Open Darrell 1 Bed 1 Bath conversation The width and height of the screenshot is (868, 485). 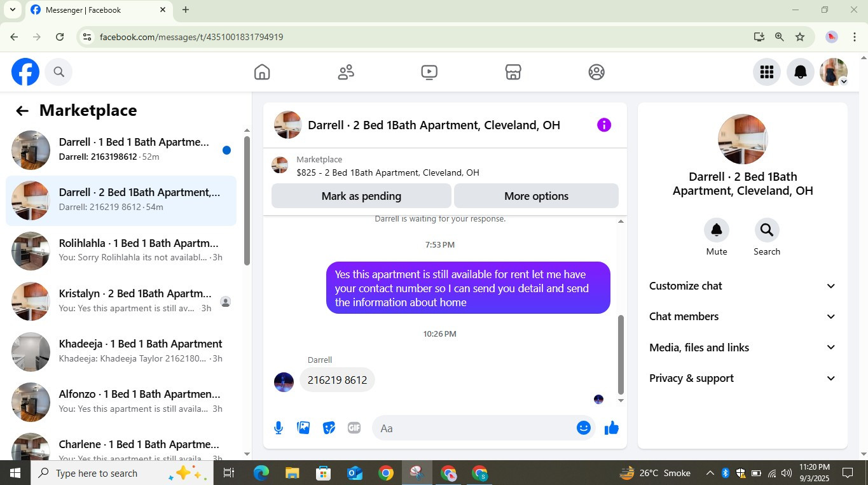(x=121, y=150)
